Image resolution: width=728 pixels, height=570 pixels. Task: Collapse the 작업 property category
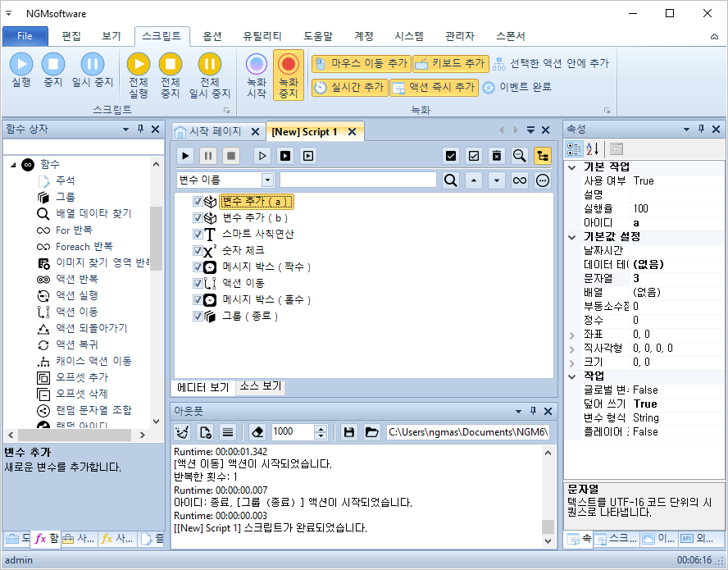pos(572,376)
